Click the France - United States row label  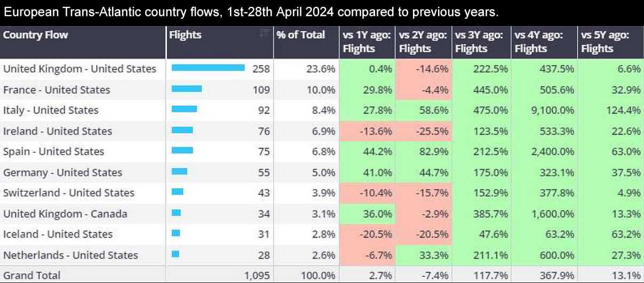[57, 90]
